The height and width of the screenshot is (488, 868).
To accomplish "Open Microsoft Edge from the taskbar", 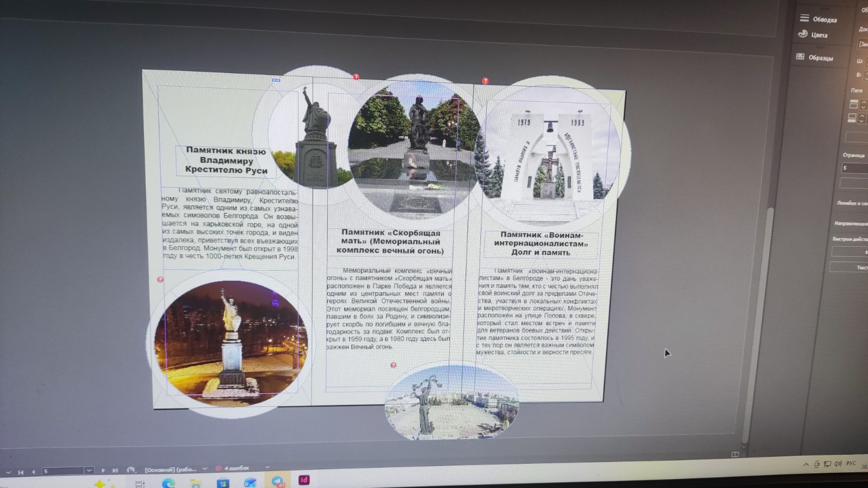I will click(x=168, y=483).
